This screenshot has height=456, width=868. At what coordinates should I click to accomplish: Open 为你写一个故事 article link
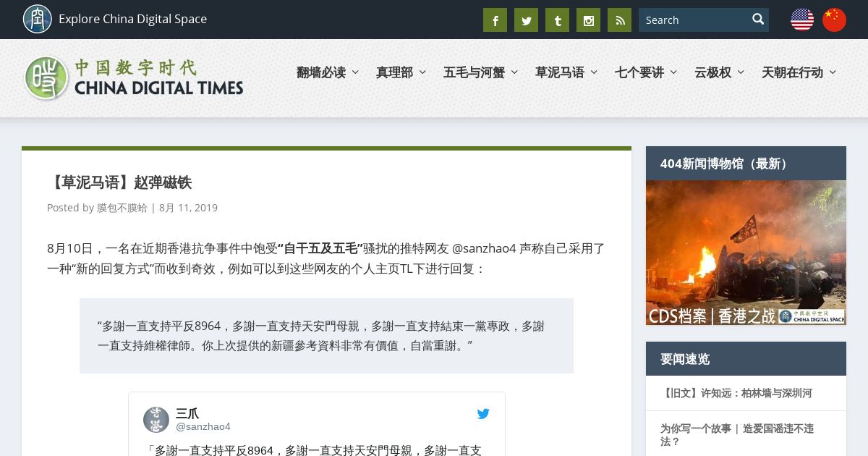point(737,435)
